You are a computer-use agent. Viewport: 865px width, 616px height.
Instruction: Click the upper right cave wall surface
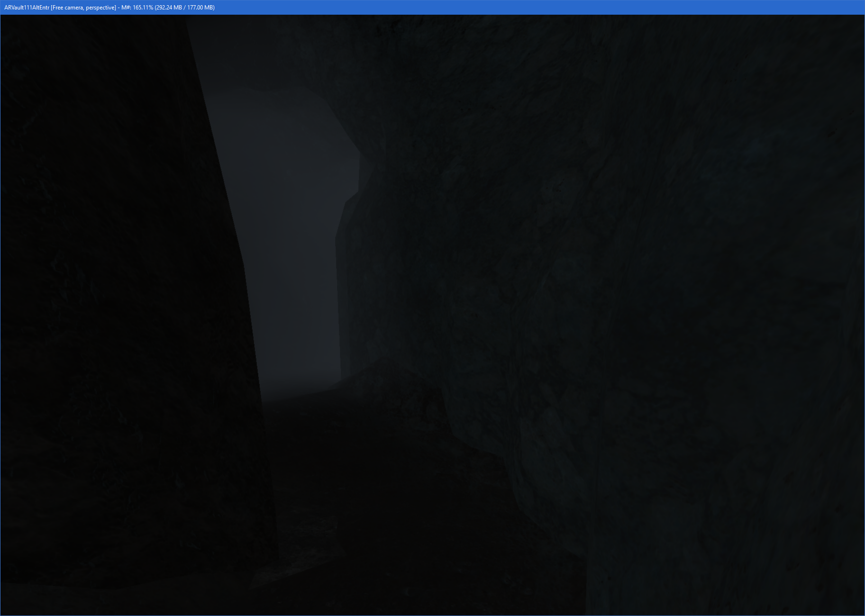point(711,95)
